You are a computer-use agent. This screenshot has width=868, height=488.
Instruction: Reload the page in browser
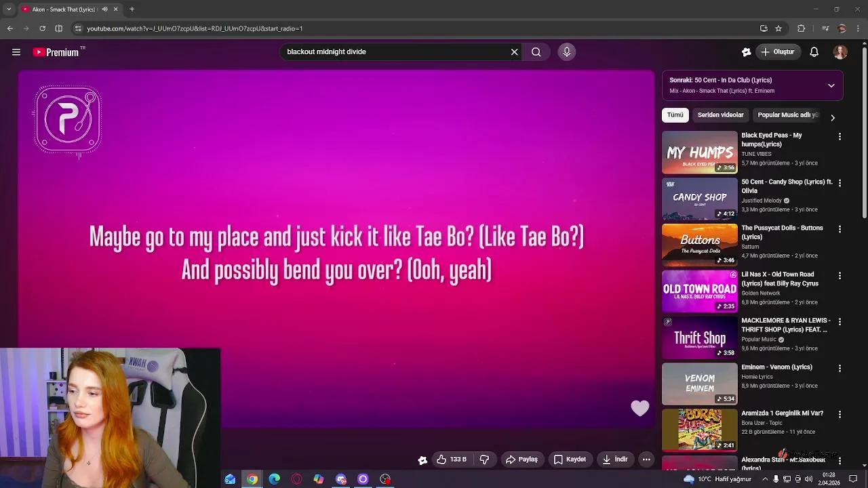(x=42, y=28)
